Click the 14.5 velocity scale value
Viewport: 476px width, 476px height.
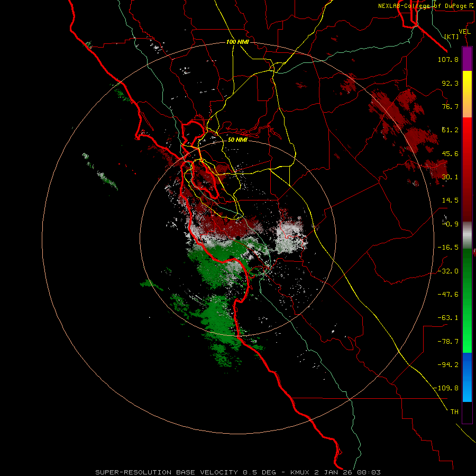[x=450, y=200]
